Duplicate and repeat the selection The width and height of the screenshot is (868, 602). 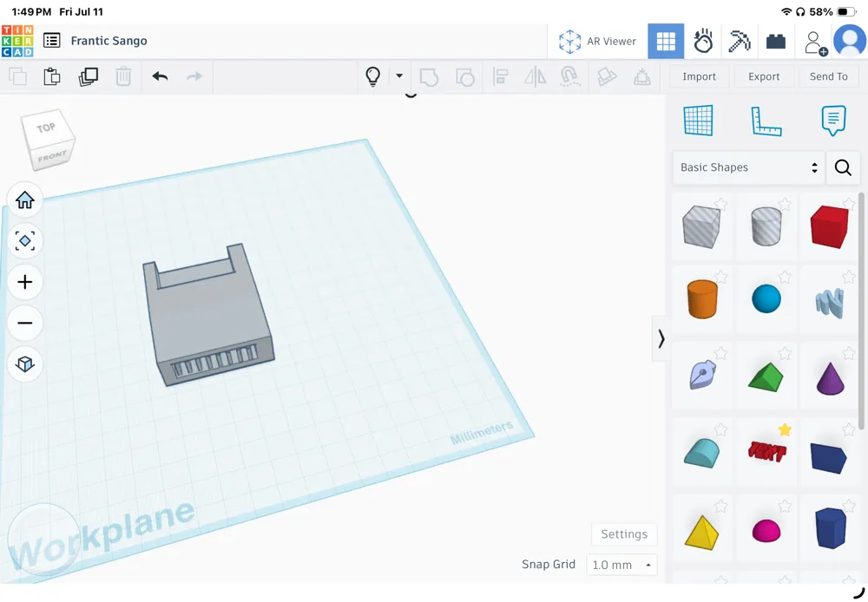click(88, 76)
